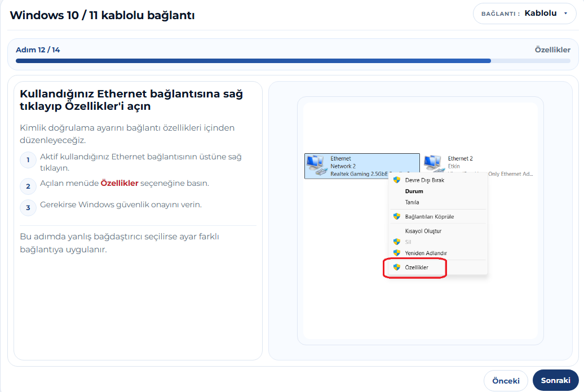Click the step progress bar

[x=293, y=61]
